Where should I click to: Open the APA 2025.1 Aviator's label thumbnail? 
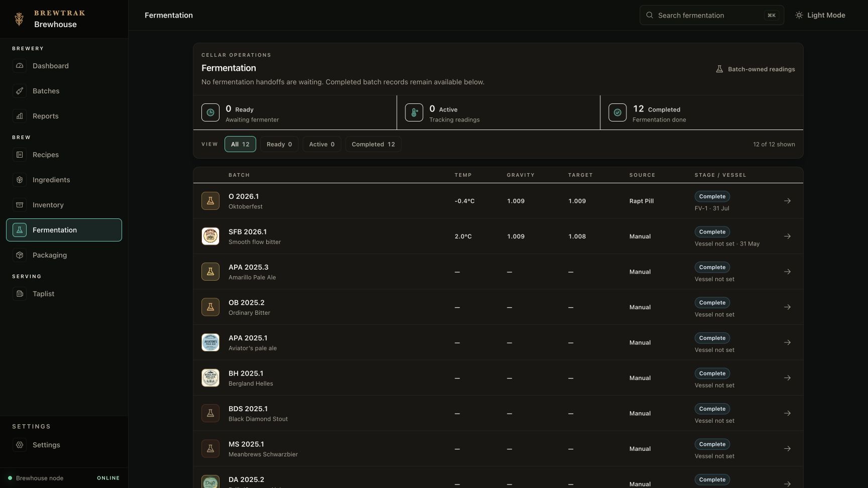[x=210, y=342]
